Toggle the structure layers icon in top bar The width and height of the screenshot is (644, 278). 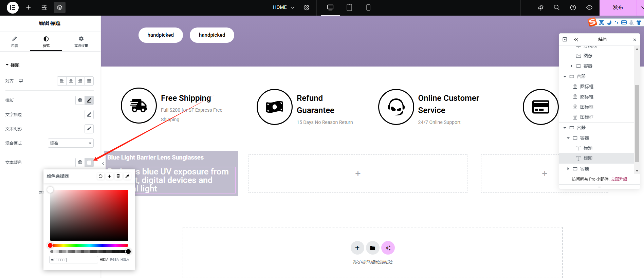coord(60,7)
